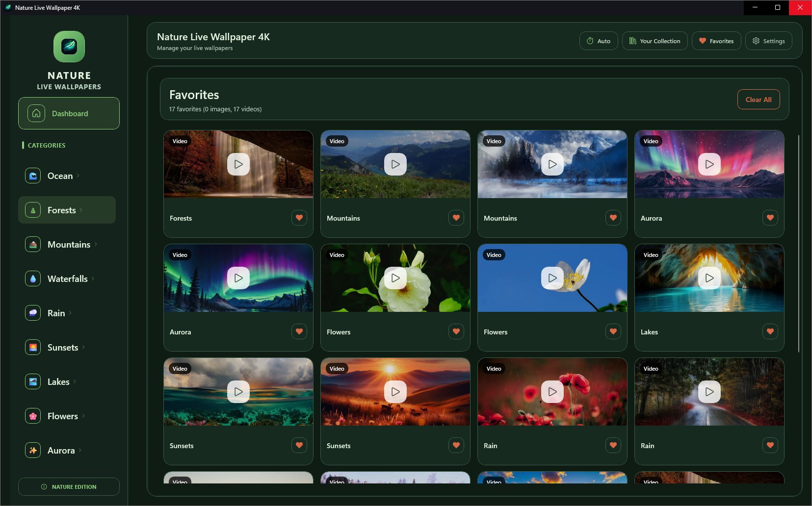Toggle heart on underwater reef Sunsets card
The width and height of the screenshot is (812, 506).
click(x=299, y=445)
